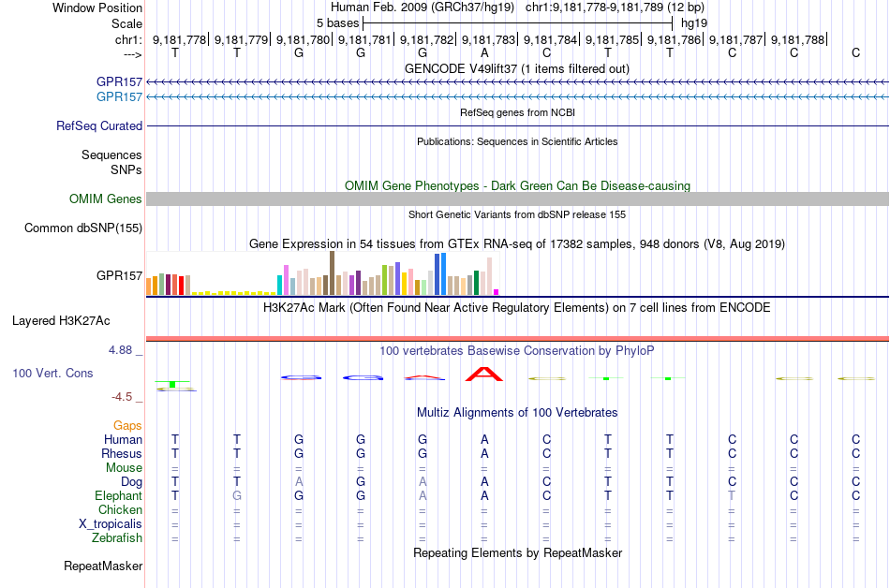This screenshot has height=588, width=890.
Task: Click the GENCODE V49lift37 track title
Action: [x=517, y=68]
